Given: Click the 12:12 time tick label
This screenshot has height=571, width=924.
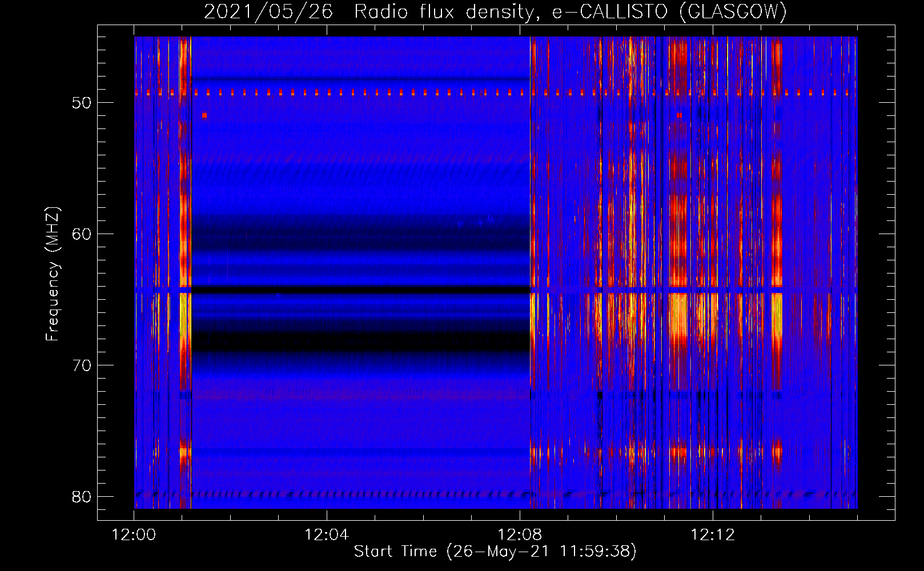Looking at the screenshot, I should 713,535.
